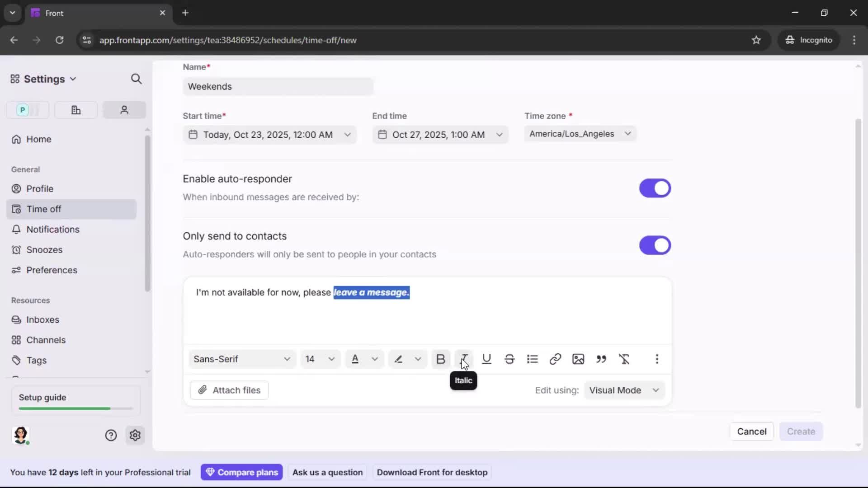Insert an image in the auto-responder message
Image resolution: width=868 pixels, height=488 pixels.
point(579,359)
